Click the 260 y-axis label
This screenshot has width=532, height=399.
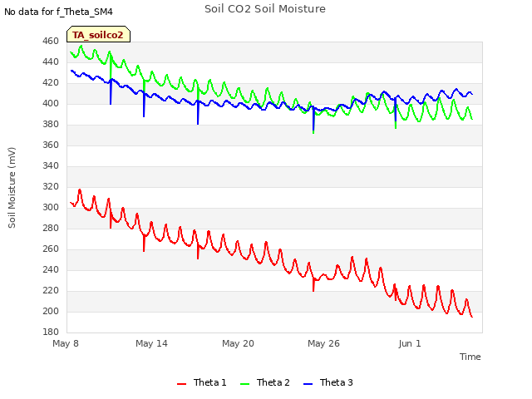51,249
